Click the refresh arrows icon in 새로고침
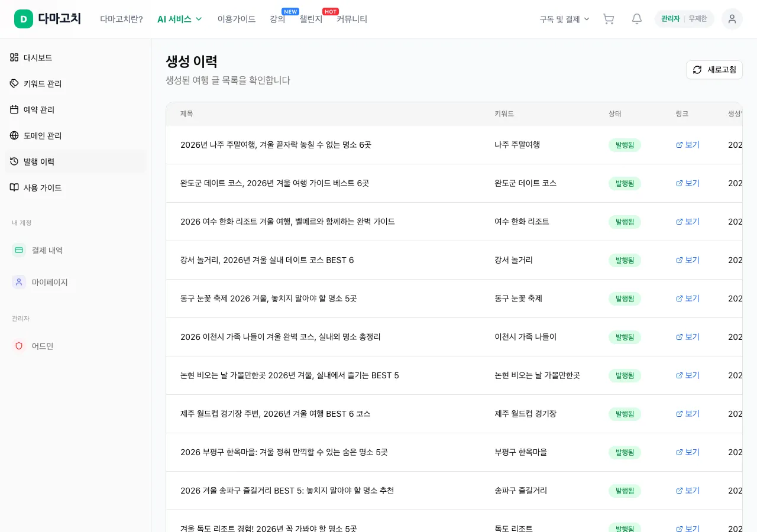 697,70
